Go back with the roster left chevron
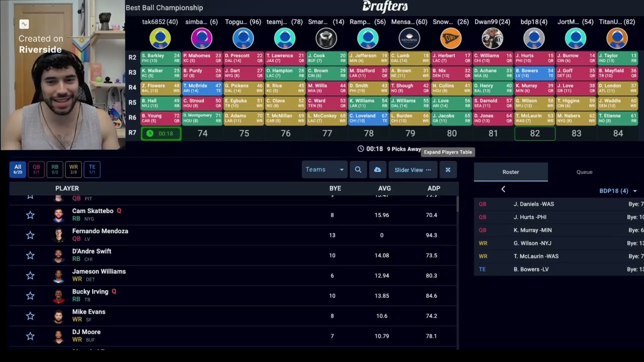The image size is (644, 362). [x=503, y=189]
